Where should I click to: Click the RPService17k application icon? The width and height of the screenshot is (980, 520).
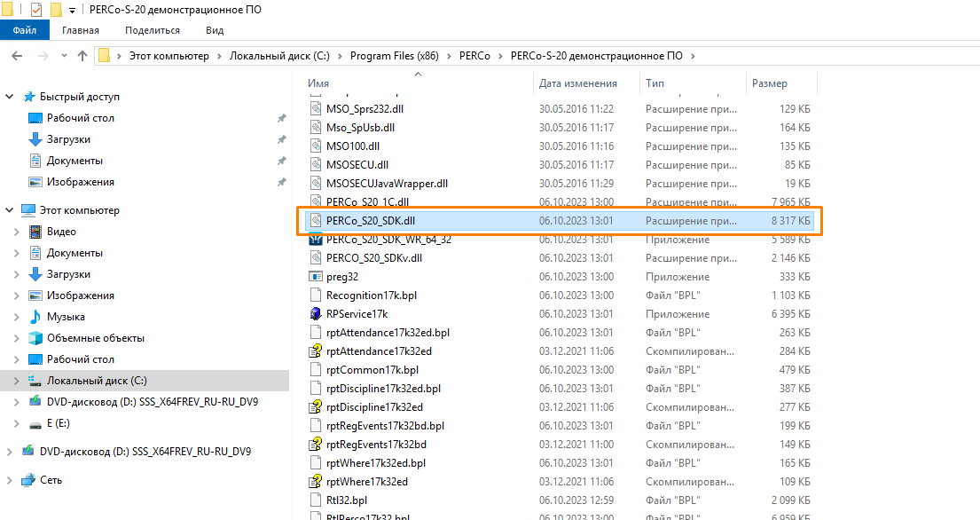point(316,314)
